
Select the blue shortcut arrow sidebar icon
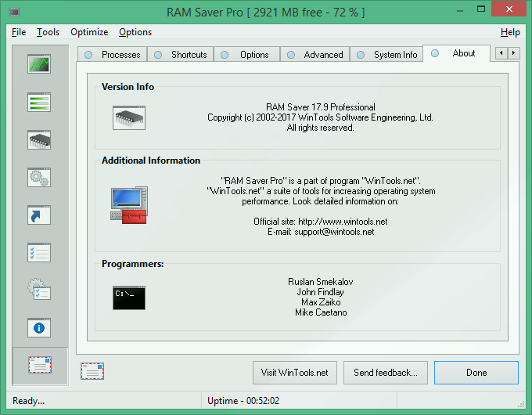39,215
